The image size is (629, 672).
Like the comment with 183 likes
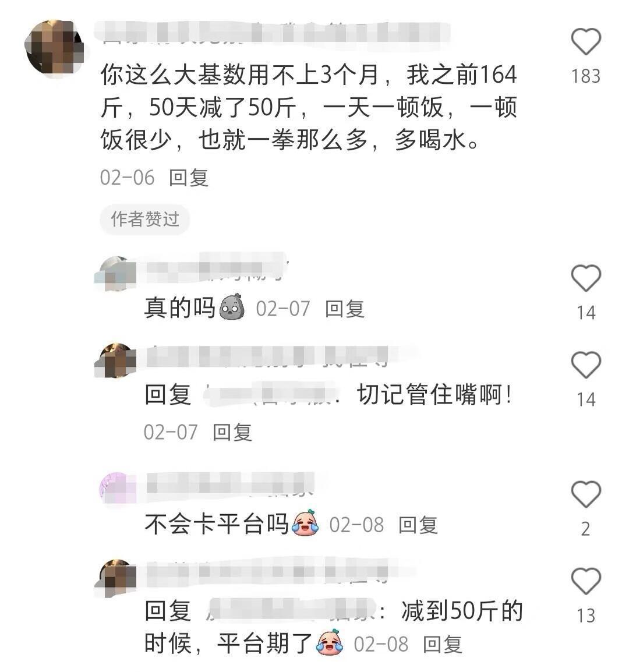(586, 41)
